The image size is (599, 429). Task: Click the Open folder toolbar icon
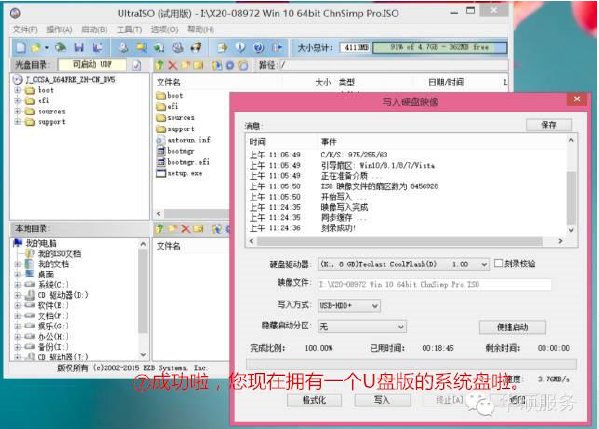click(x=36, y=47)
